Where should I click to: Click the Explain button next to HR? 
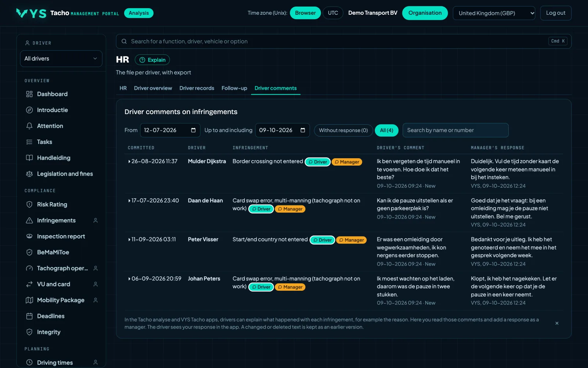point(152,60)
